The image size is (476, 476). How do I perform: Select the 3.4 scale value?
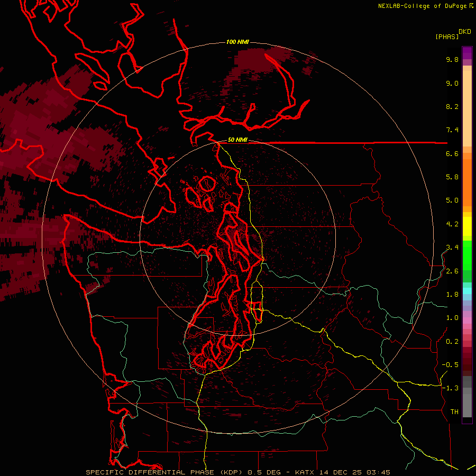coord(452,248)
